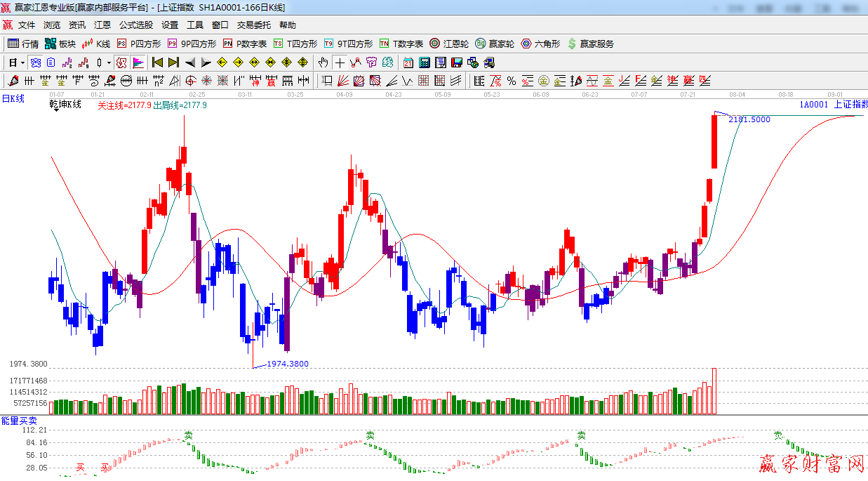Expand the 日 period dropdown arrow

[22, 62]
